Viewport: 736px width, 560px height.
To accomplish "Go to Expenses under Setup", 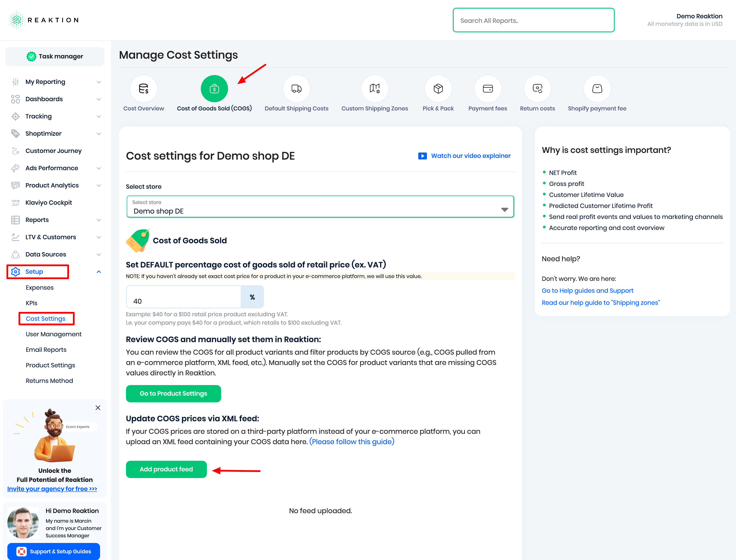I will [40, 288].
